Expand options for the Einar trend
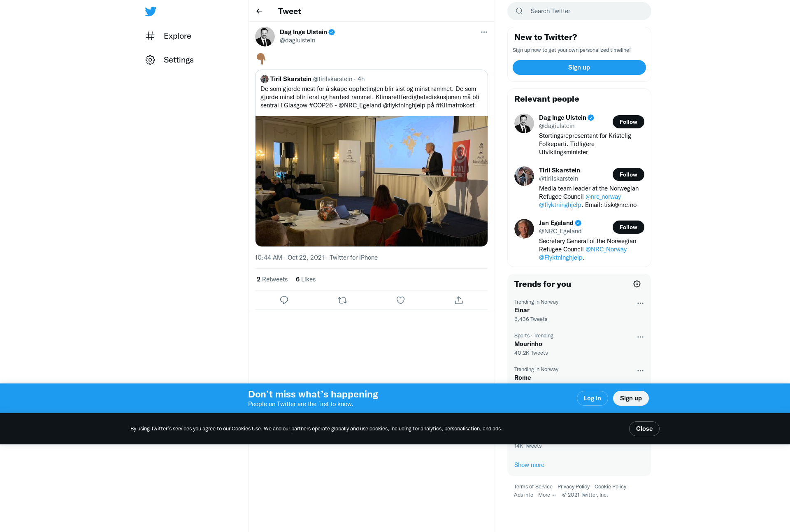790x532 pixels. pos(640,303)
